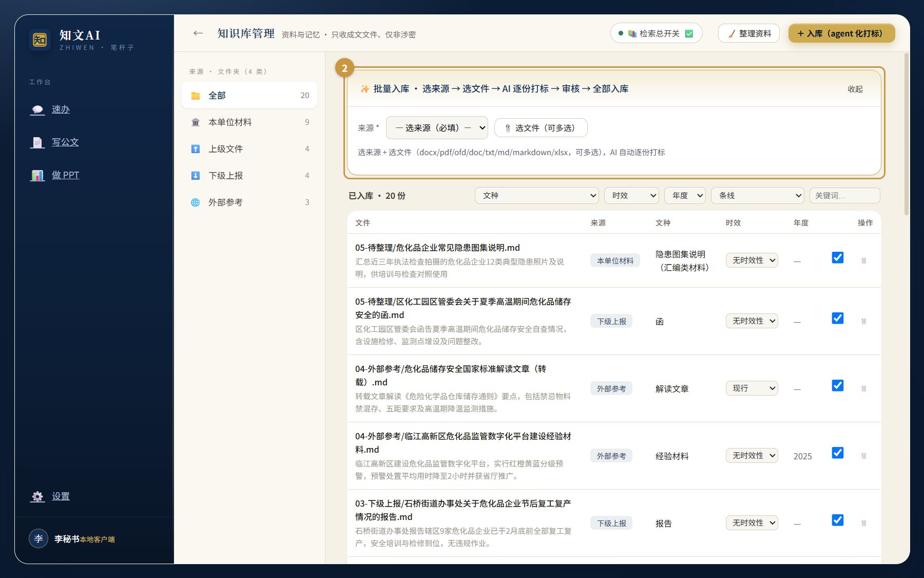
Task: Select the 全部 folder
Action: [249, 95]
